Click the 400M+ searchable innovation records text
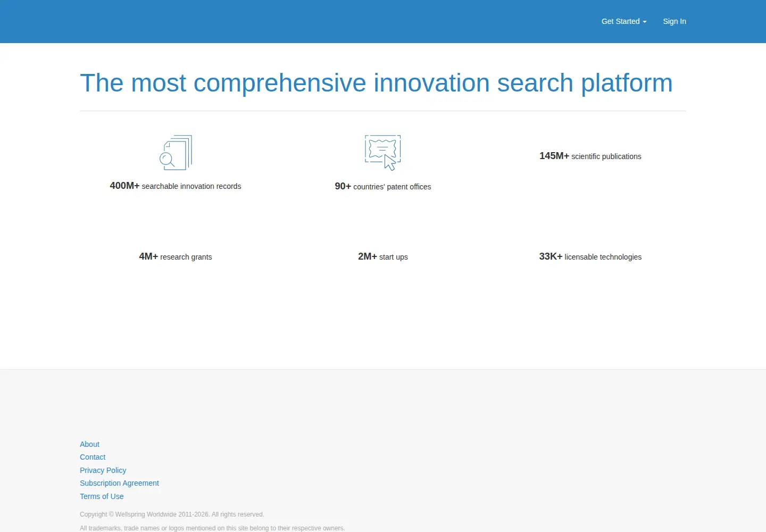This screenshot has height=532, width=766. 176,186
